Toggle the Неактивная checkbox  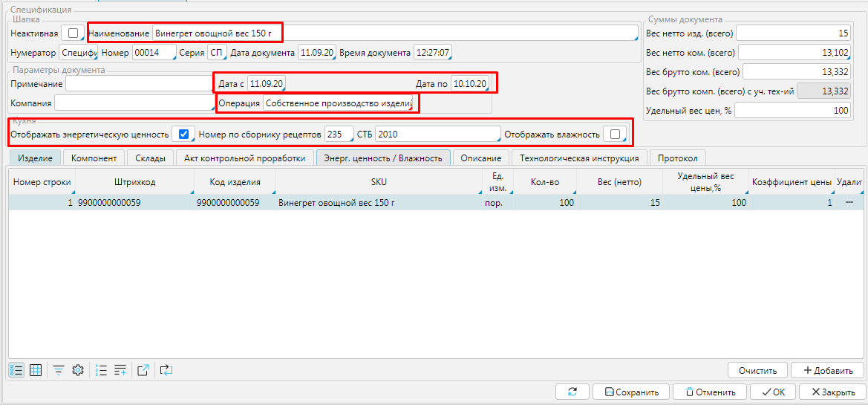(73, 33)
